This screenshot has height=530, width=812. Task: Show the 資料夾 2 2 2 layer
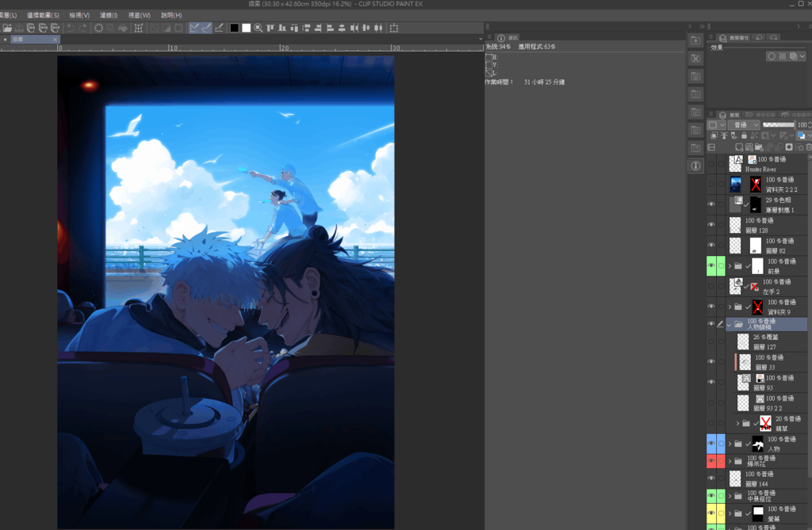(x=711, y=184)
